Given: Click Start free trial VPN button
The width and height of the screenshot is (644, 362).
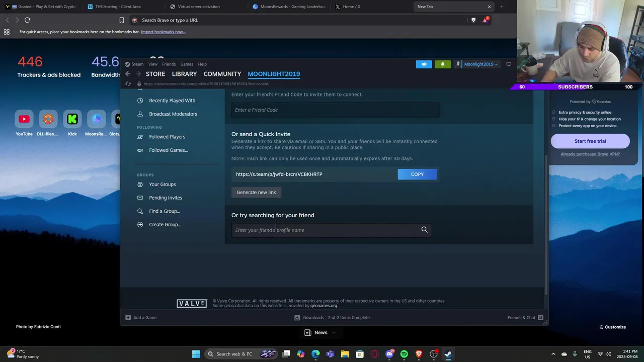Looking at the screenshot, I should (x=590, y=141).
